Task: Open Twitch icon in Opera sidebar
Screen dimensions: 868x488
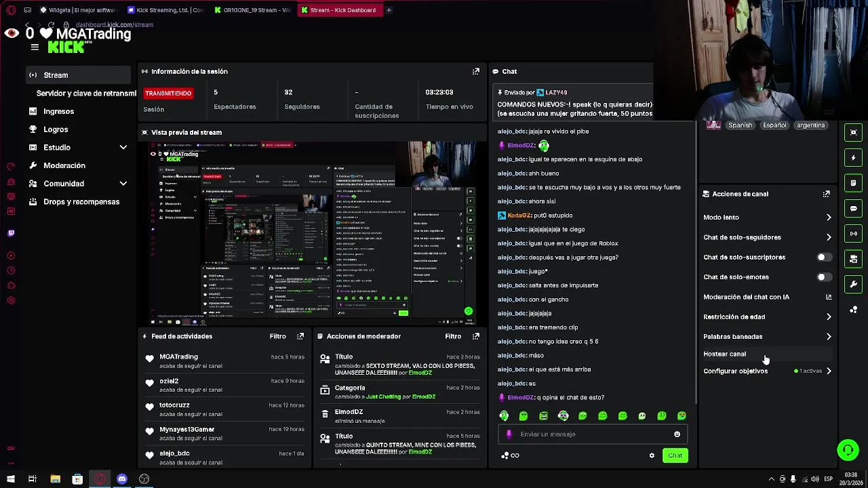Action: pos(11,233)
